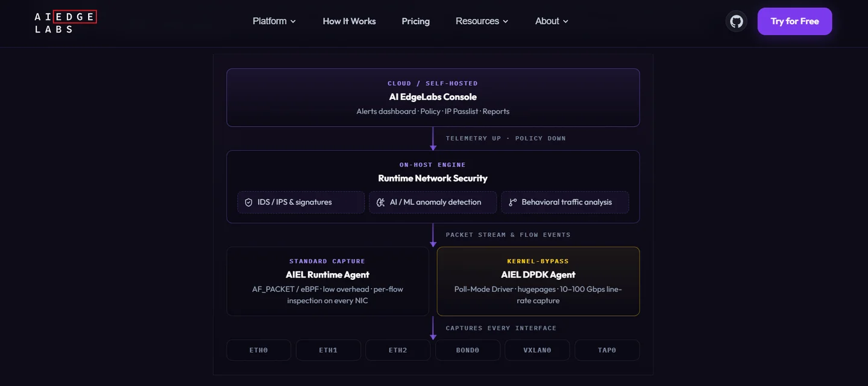
Task: Select the AIEL DPDK Agent card
Action: click(x=538, y=281)
